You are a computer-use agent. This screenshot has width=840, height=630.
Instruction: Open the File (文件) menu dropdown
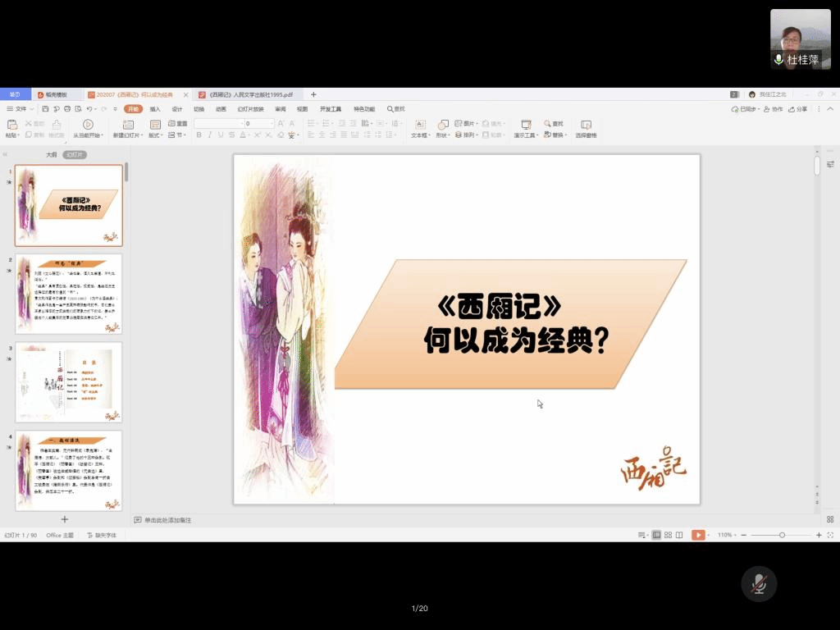[x=21, y=109]
